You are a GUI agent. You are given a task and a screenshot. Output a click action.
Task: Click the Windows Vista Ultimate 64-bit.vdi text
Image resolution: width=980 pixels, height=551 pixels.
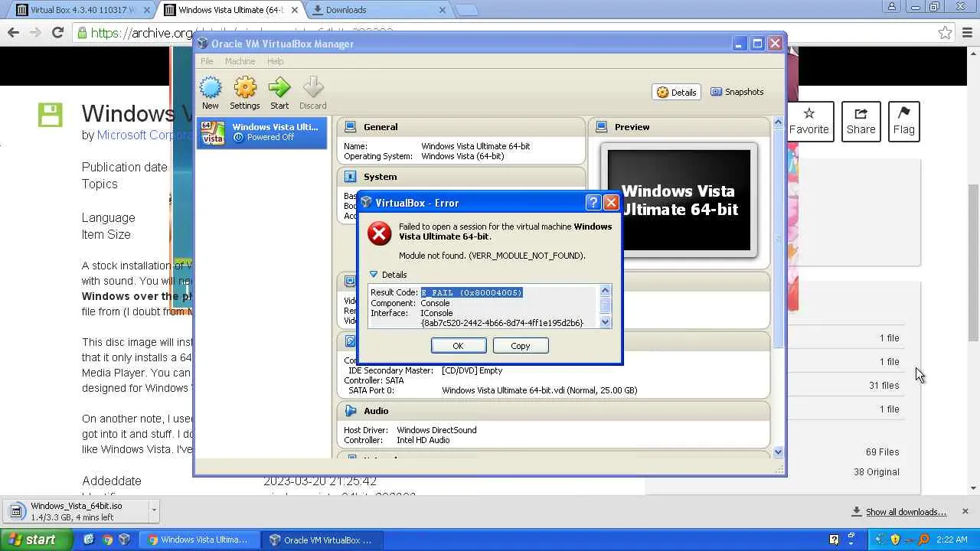[x=539, y=390]
